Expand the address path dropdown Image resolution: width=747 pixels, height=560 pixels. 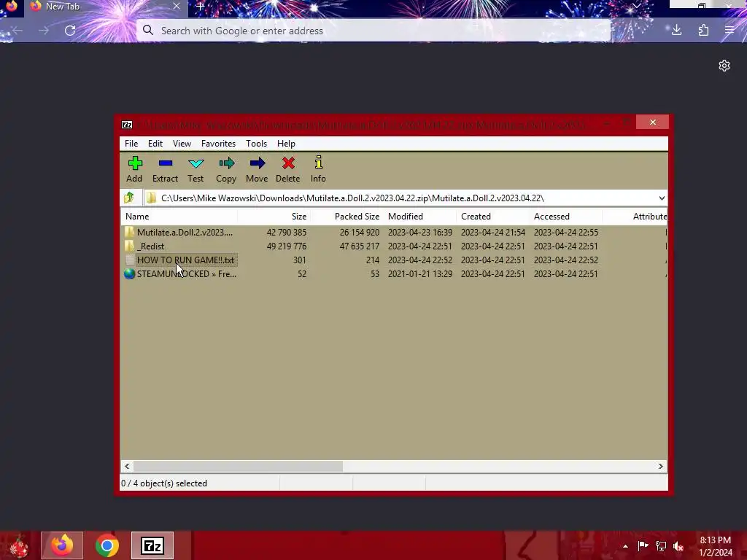[662, 198]
